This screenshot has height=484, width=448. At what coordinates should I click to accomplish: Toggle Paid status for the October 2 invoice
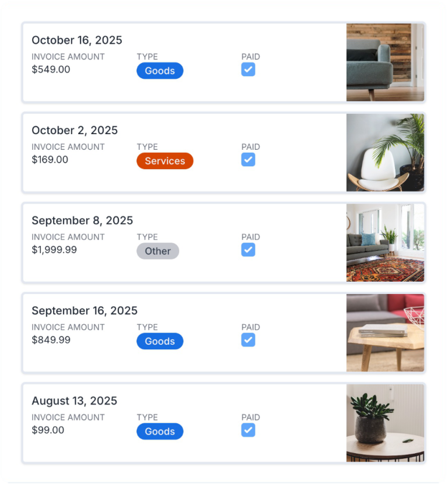(x=249, y=159)
